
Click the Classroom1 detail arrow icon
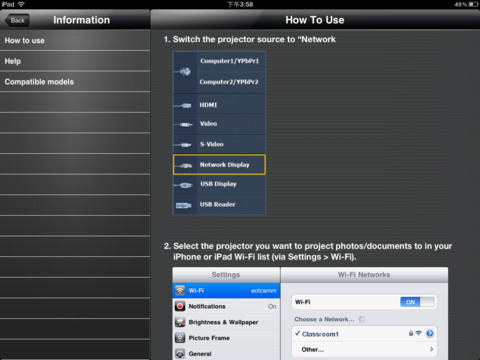[x=430, y=333]
